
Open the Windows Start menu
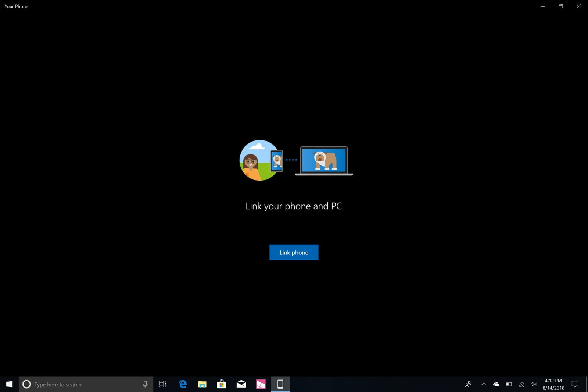tap(9, 384)
